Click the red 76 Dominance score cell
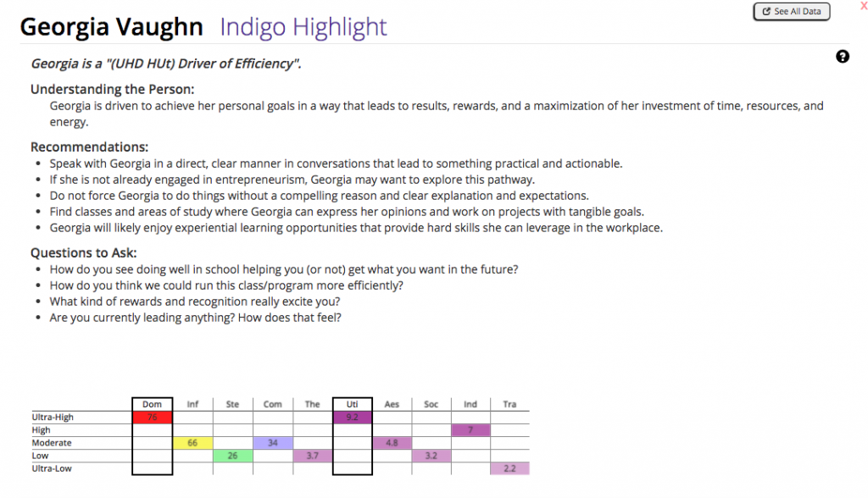The height and width of the screenshot is (498, 868). coord(152,417)
